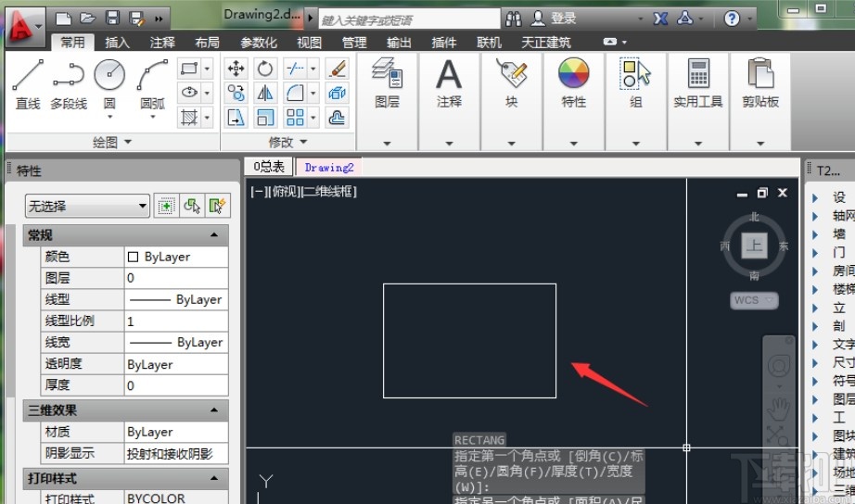Click the 特性 color wheel in ribbon
Screen dimensions: 855x504
(x=574, y=74)
